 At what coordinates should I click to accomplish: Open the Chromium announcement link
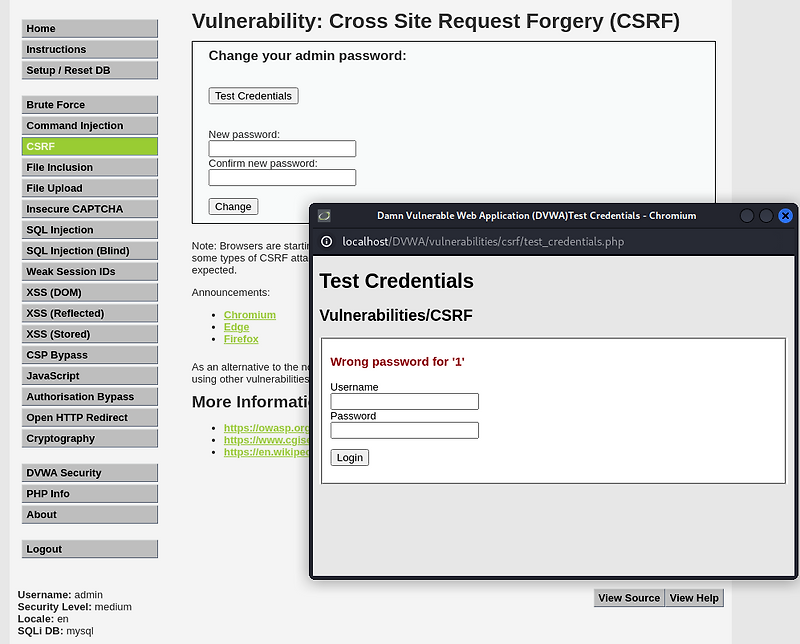pos(249,314)
